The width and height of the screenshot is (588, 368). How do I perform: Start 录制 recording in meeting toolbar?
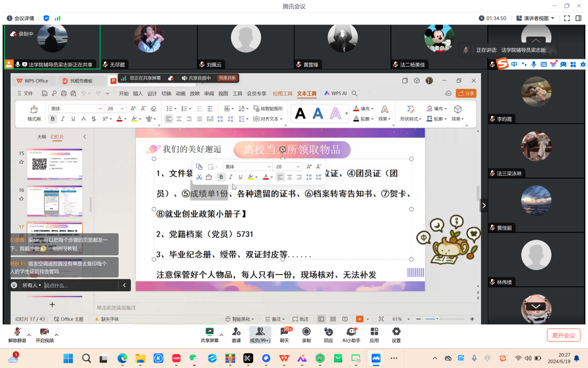coord(306,332)
